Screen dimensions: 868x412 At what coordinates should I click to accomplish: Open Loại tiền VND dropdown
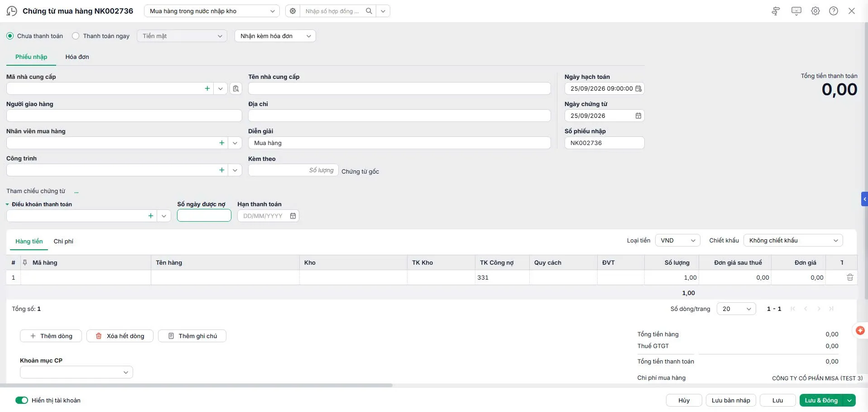pos(678,240)
